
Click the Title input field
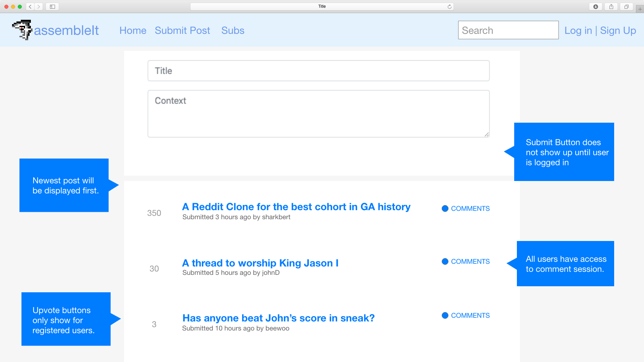319,71
